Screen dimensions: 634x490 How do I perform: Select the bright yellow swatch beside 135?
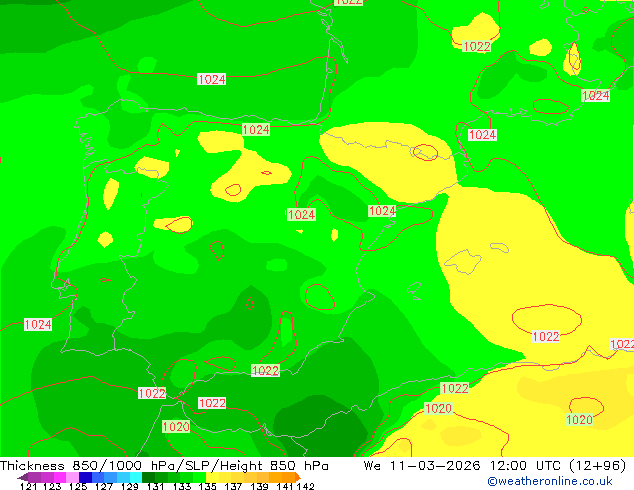[x=212, y=477]
